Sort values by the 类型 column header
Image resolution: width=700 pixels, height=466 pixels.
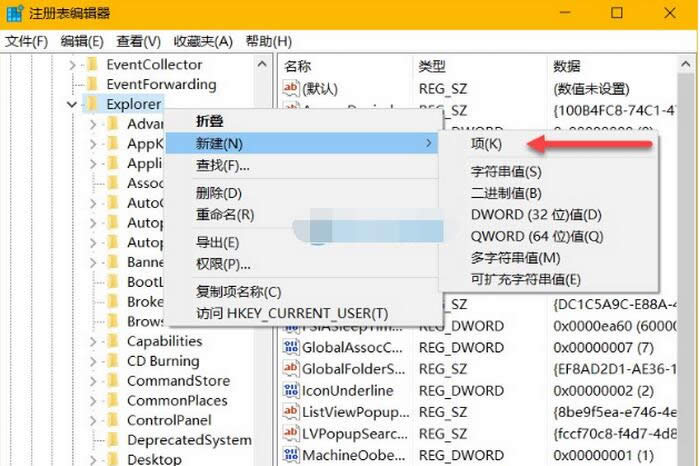[x=431, y=66]
